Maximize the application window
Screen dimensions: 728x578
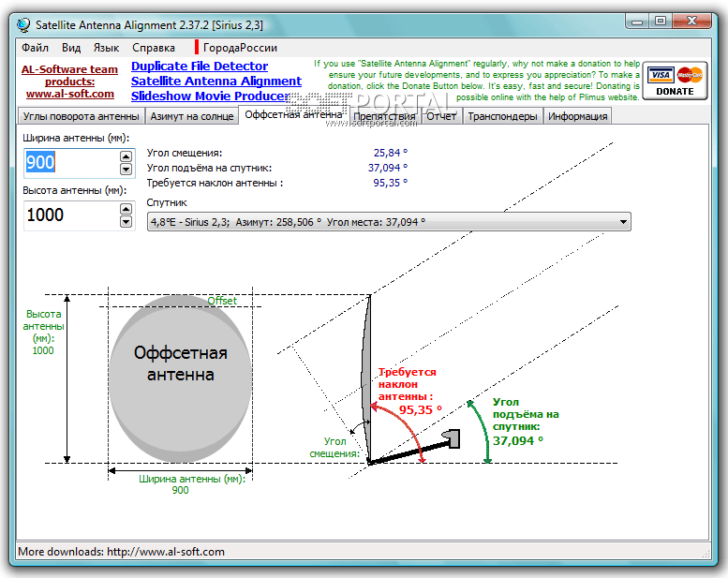coord(660,22)
